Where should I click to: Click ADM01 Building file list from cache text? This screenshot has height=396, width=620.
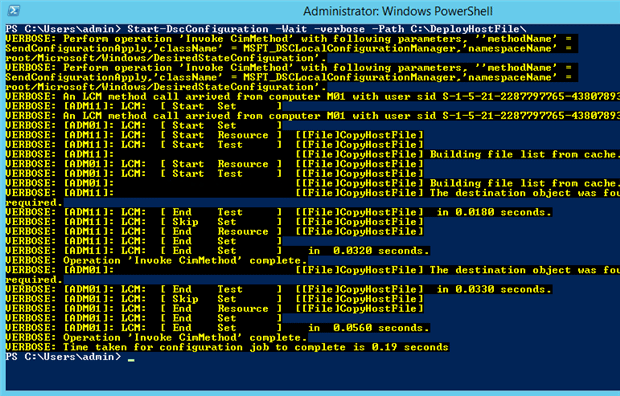(524, 183)
